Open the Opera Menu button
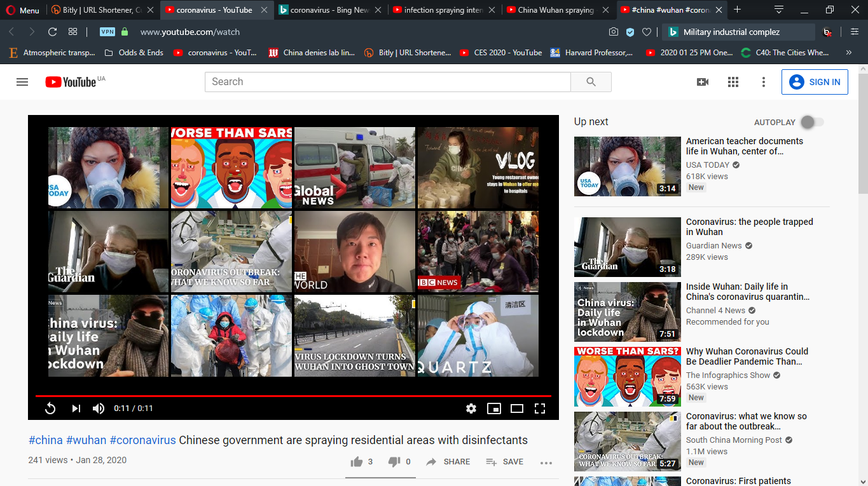This screenshot has height=486, width=868. coord(22,10)
